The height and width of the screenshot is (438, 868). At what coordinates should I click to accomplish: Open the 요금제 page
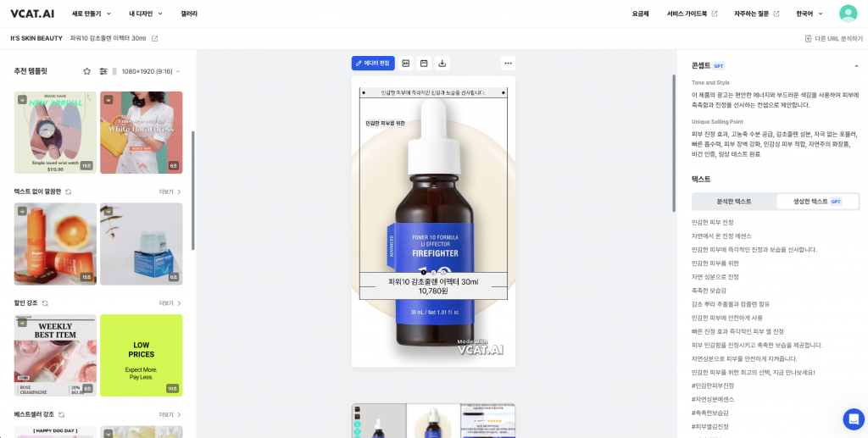click(640, 14)
